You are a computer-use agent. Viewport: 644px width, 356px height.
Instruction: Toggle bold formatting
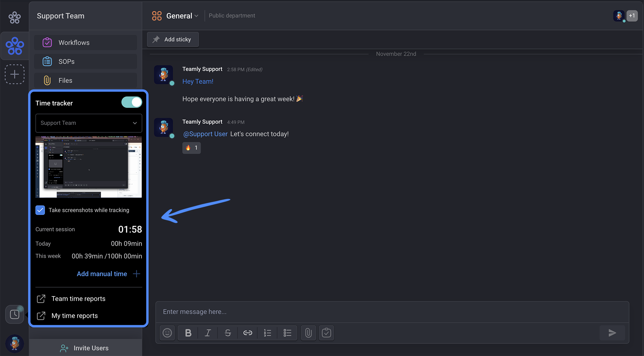tap(188, 333)
